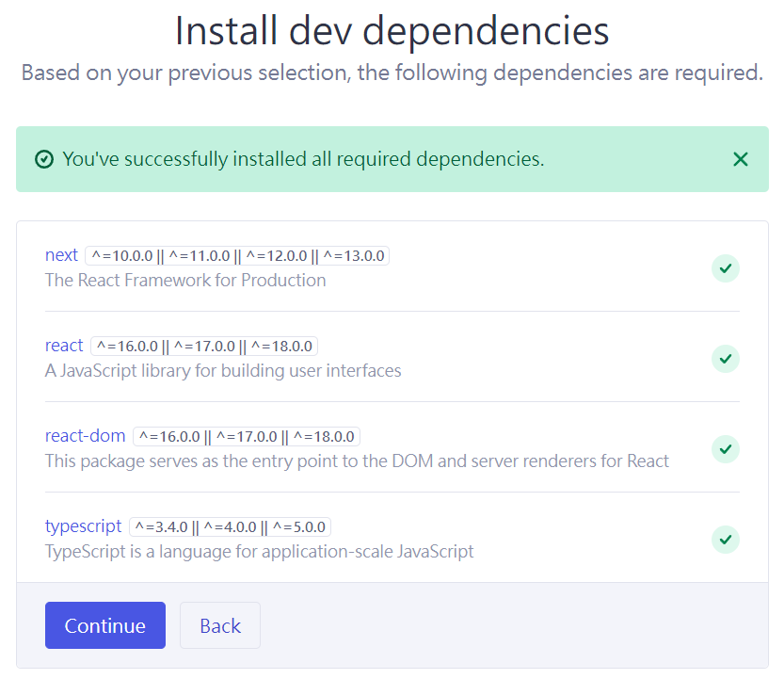
Task: Click 'You've successfully installed' alert message
Action: pyautogui.click(x=303, y=159)
